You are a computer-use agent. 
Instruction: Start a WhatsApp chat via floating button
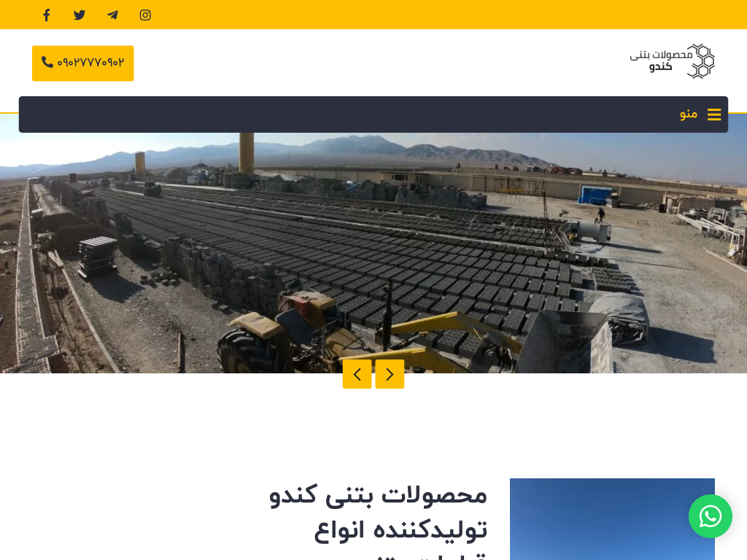tap(711, 516)
